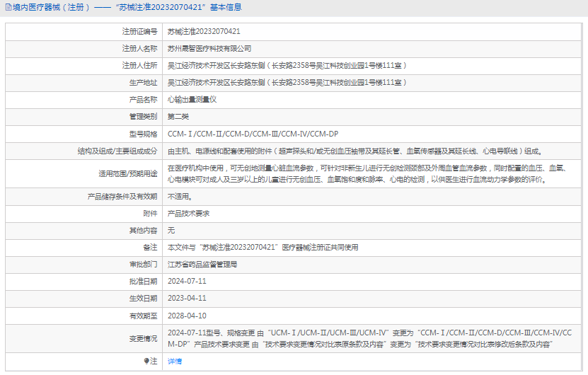Image resolution: width=588 pixels, height=375 pixels.
Task: Click the 注册人住所 address value
Action: [x=287, y=66]
